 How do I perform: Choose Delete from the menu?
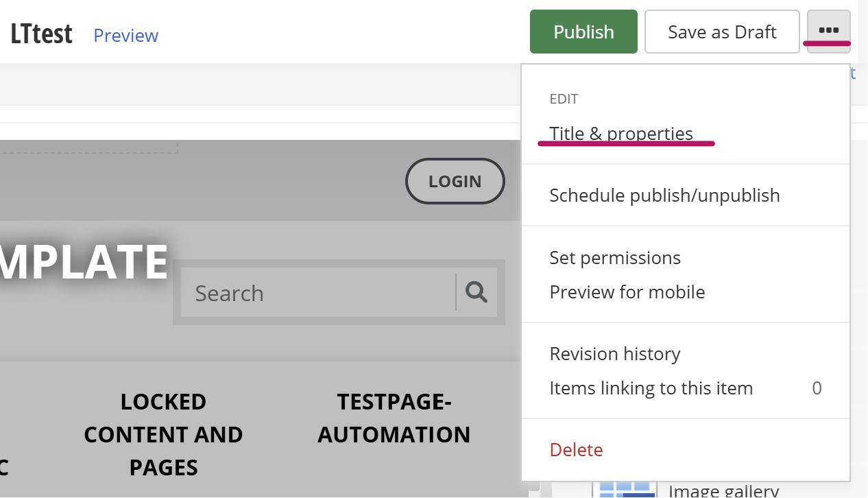[576, 449]
